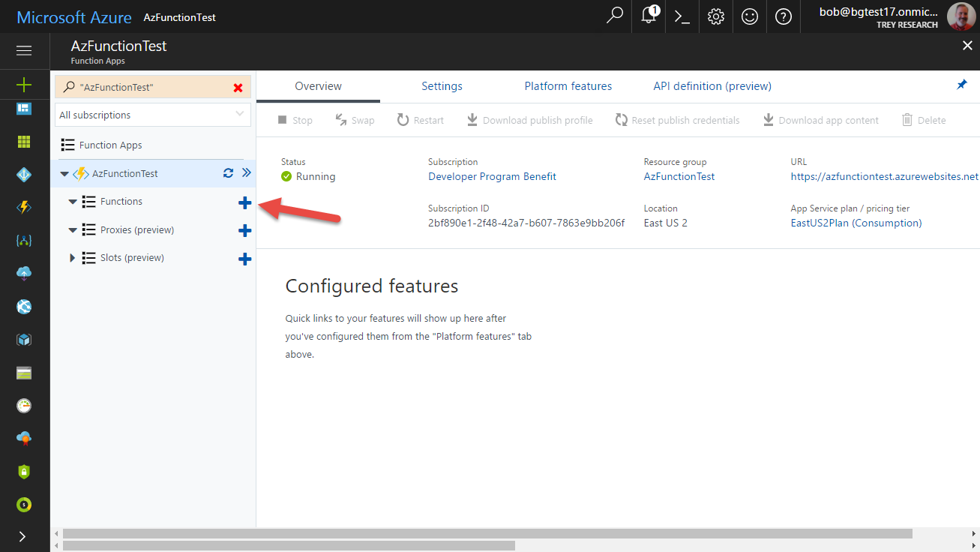Click the search magnifier in top bar
Viewport: 980px width, 552px height.
pos(615,16)
